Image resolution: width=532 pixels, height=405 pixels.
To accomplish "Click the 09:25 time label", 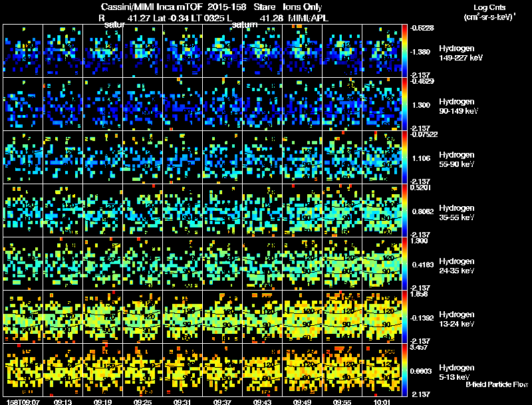I will point(142,402).
